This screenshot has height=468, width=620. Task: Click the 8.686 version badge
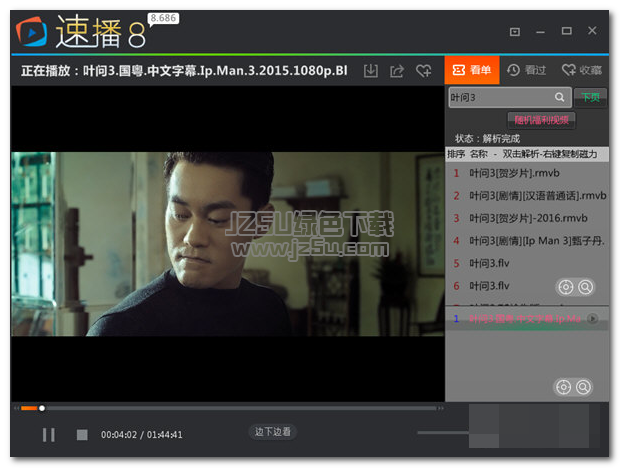pyautogui.click(x=163, y=18)
